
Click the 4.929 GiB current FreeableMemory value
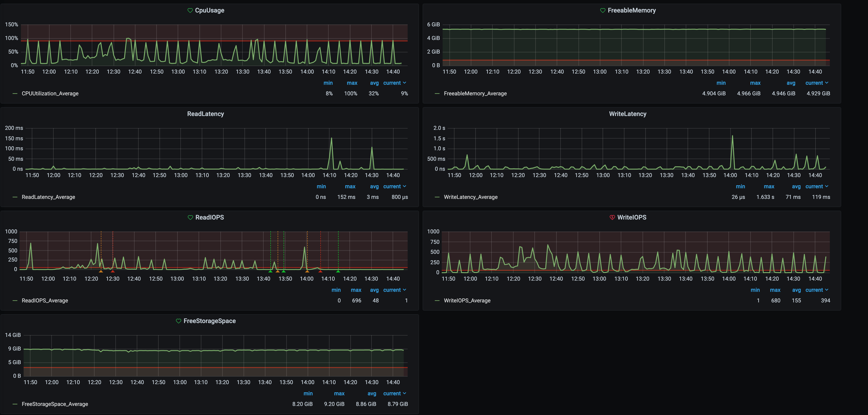point(818,94)
